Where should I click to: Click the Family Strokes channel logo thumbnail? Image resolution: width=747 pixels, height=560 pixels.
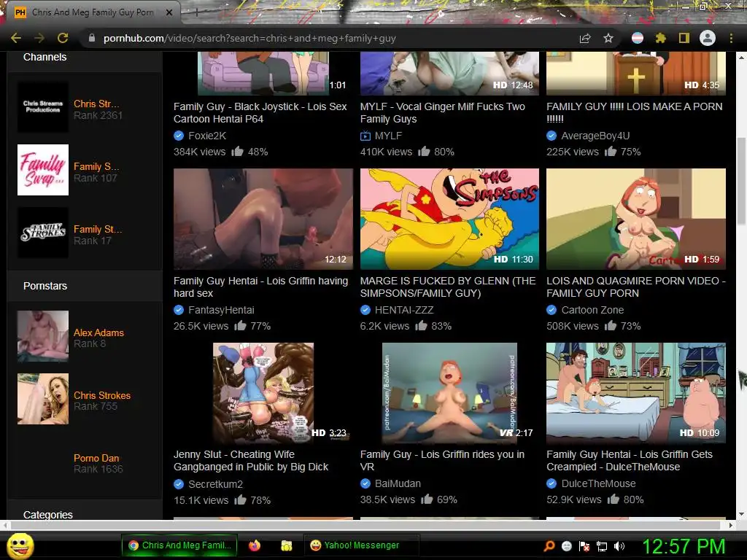[43, 233]
